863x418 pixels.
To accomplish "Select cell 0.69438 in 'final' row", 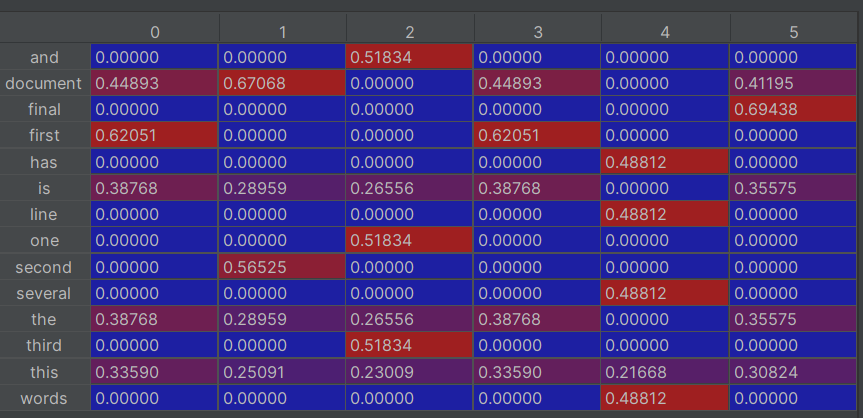I will tap(793, 109).
